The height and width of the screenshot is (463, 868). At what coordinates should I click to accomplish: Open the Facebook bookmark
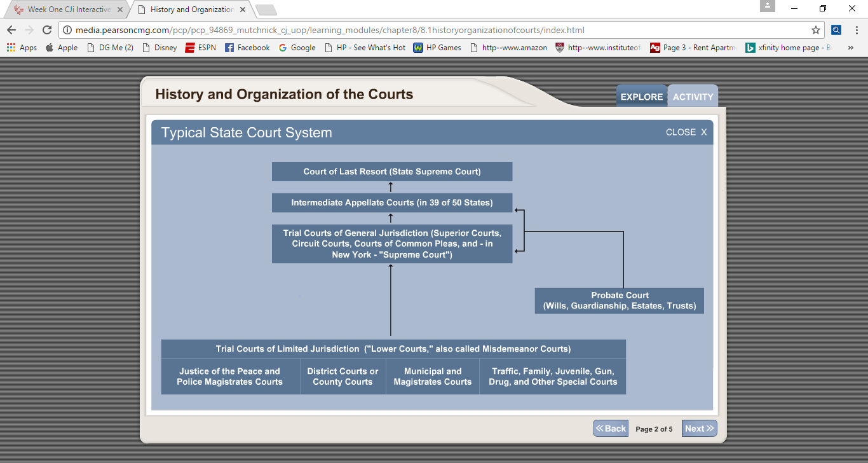coord(247,48)
